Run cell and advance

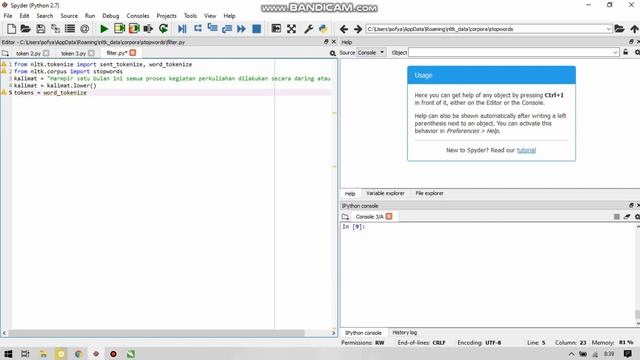click(134, 29)
